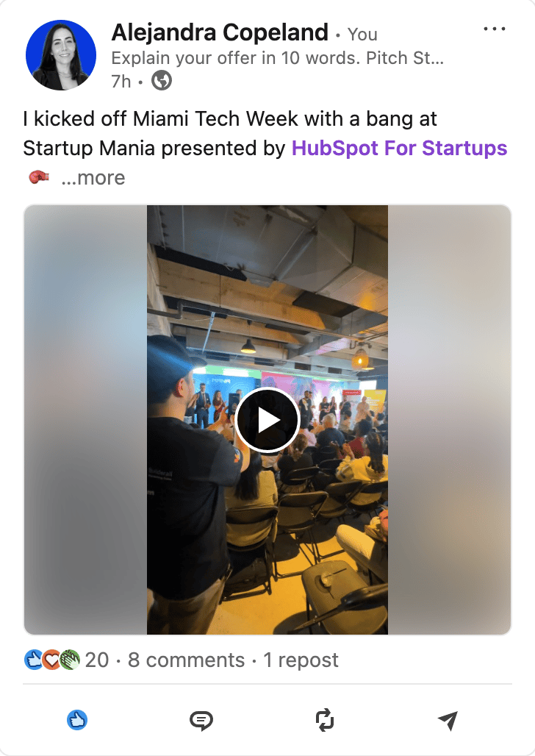Click the clapping reaction emoji icon
Screen dimensions: 535x756
71,660
